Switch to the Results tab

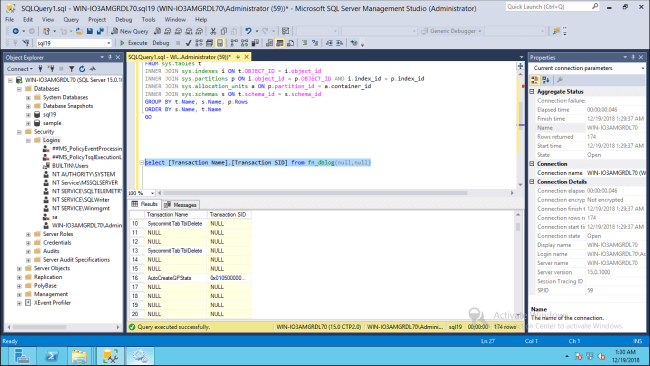(x=145, y=204)
